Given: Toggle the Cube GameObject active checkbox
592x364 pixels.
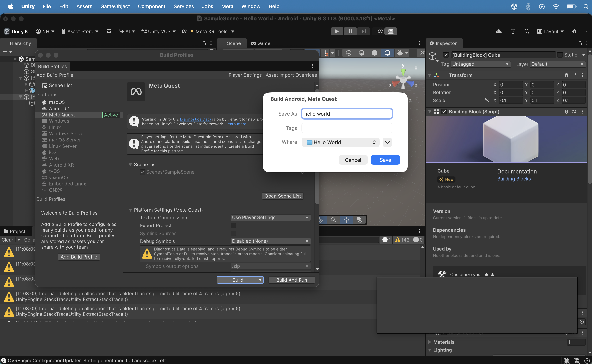Looking at the screenshot, I should (x=446, y=55).
